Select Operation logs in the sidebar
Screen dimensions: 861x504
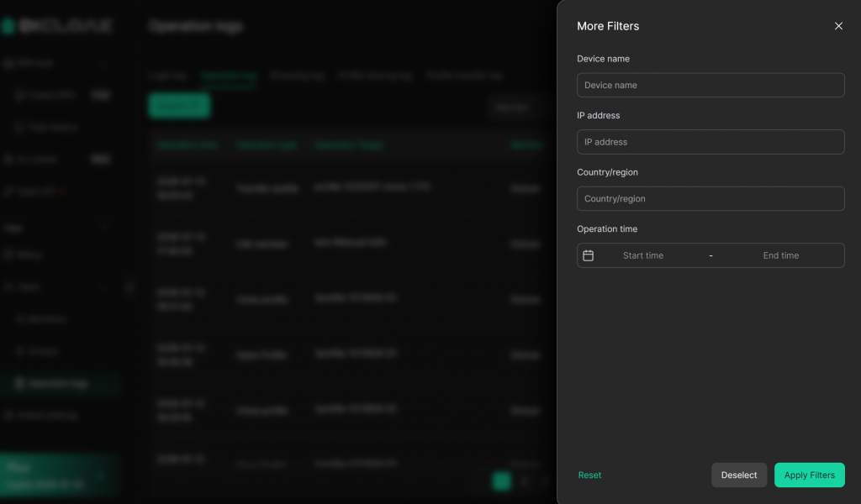58,383
